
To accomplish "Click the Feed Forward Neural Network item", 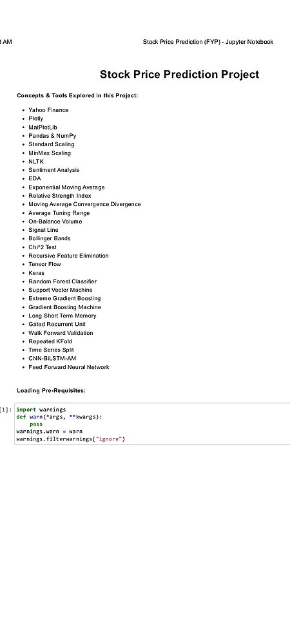I will [68, 367].
